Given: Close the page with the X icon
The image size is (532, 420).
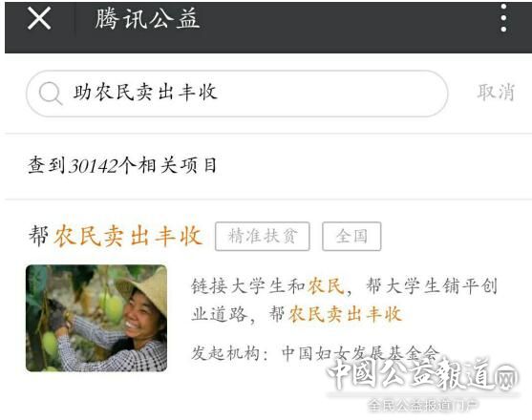Looking at the screenshot, I should (x=39, y=18).
